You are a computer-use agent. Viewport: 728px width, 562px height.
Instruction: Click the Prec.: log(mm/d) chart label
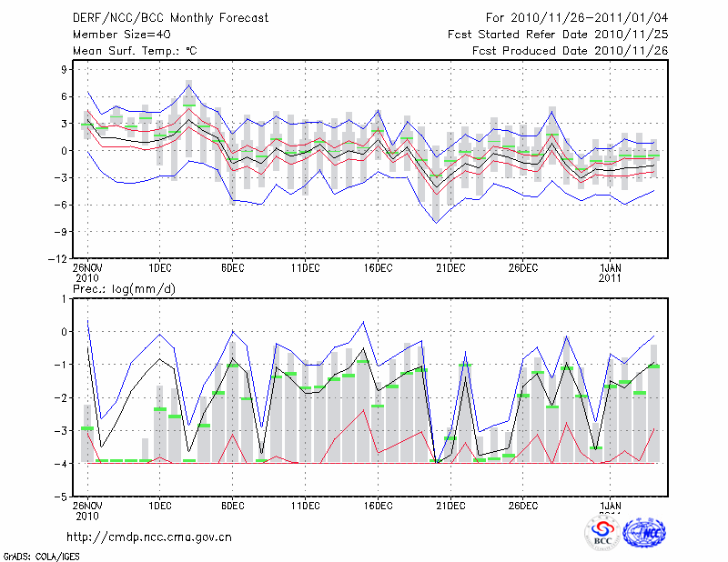(x=124, y=289)
